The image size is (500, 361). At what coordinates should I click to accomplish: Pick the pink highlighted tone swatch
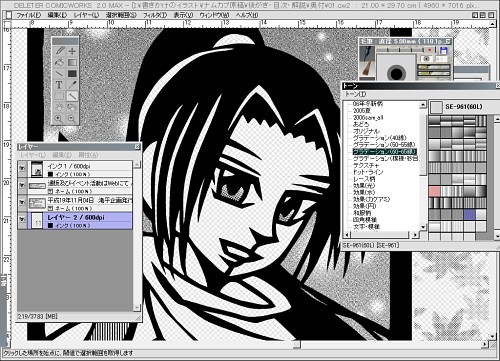pos(434,191)
